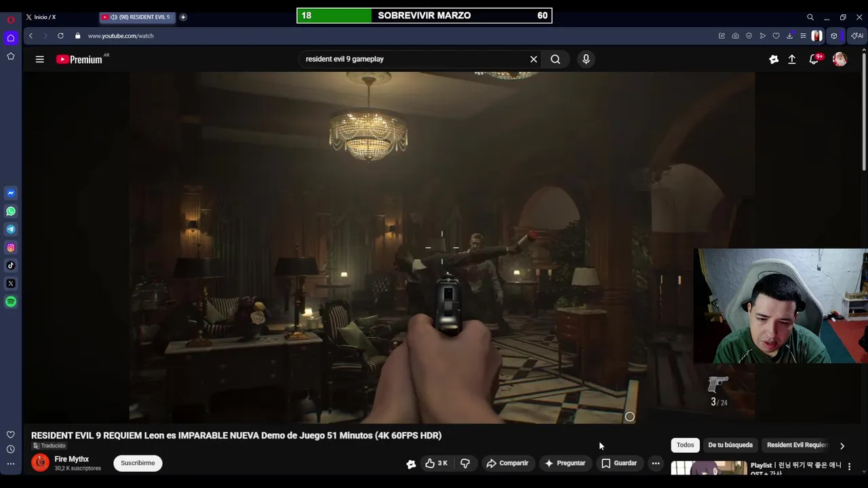Viewport: 868px width, 488px height.
Task: Open the YouTube hamburger guide menu
Action: 40,60
